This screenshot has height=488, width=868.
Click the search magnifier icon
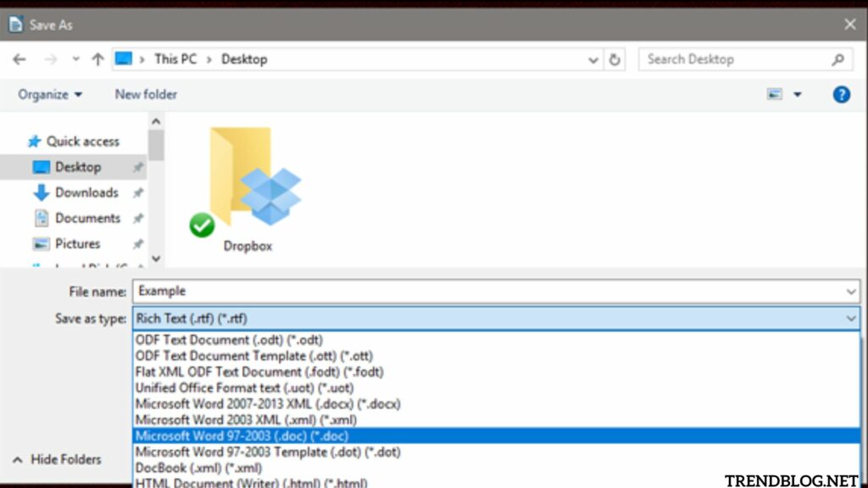[x=837, y=59]
